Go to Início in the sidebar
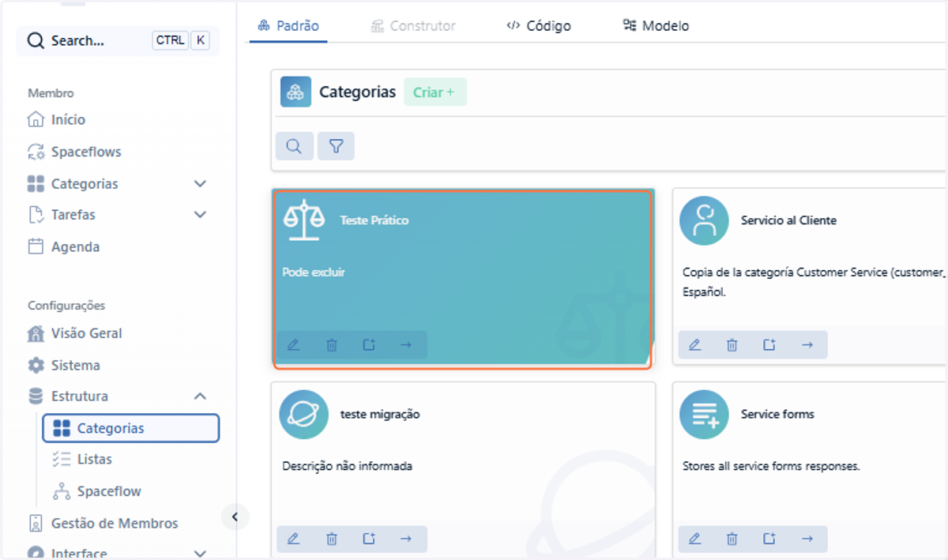This screenshot has width=948, height=560. tap(57, 120)
